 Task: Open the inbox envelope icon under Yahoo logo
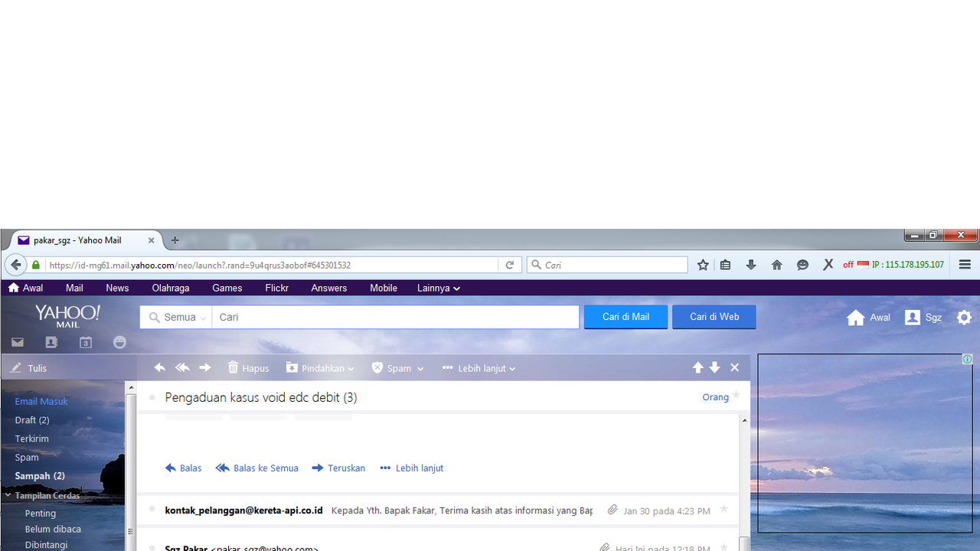pyautogui.click(x=17, y=342)
